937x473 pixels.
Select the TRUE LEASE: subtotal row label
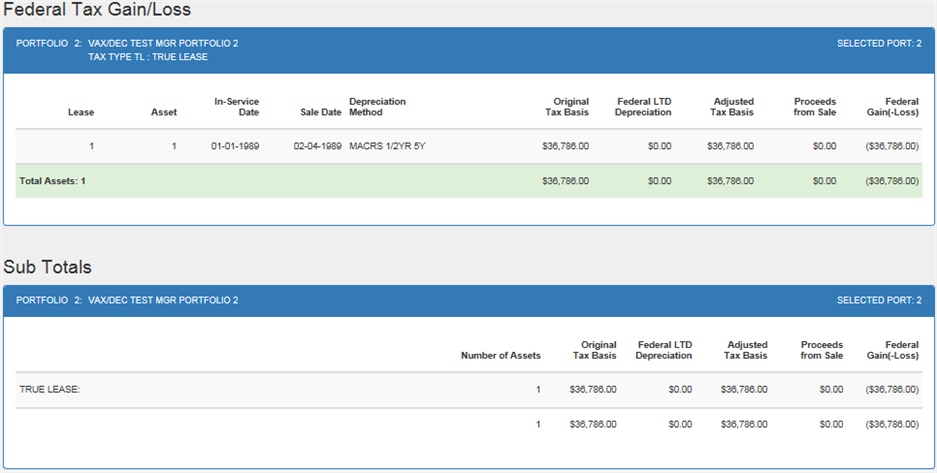(x=50, y=389)
